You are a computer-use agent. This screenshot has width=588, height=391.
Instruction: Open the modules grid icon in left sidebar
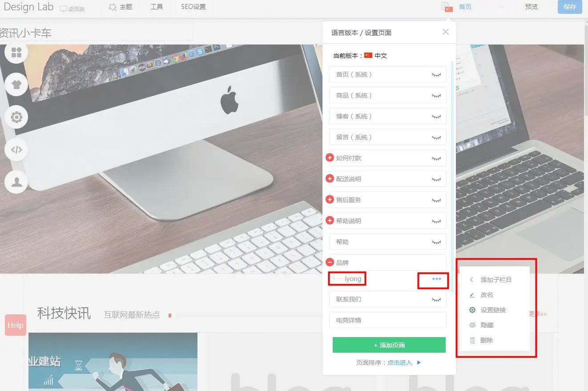(16, 53)
